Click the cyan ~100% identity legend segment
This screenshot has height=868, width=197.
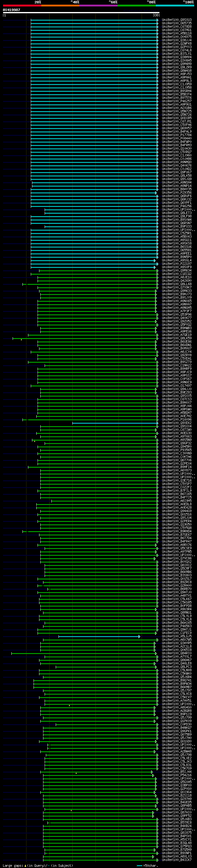[175, 6]
